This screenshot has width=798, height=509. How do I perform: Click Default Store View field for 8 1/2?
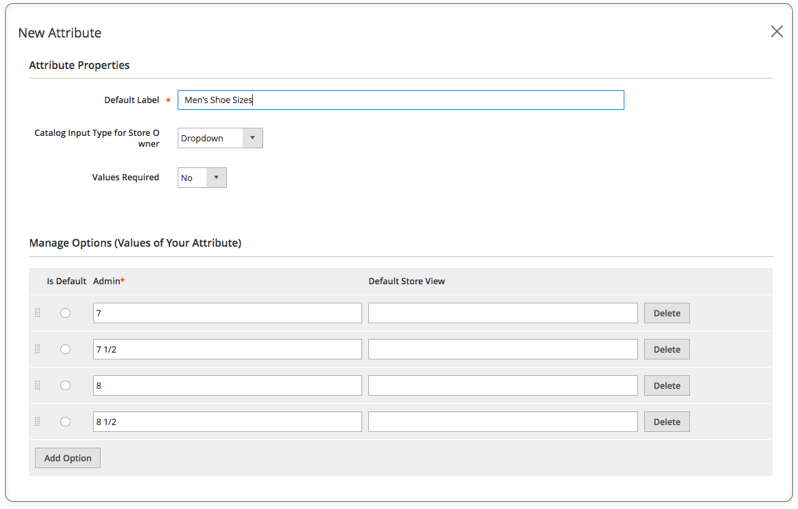(503, 421)
